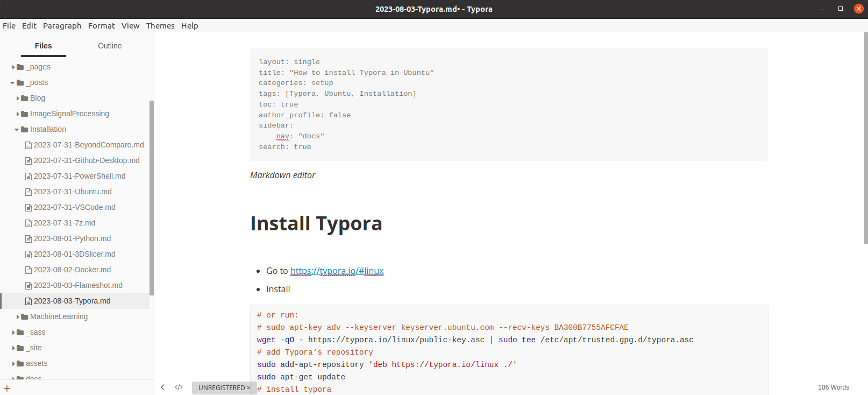Click the file icon of 2023-07-31-Github-Desktop.md
Image resolution: width=868 pixels, height=395 pixels.
coord(29,160)
